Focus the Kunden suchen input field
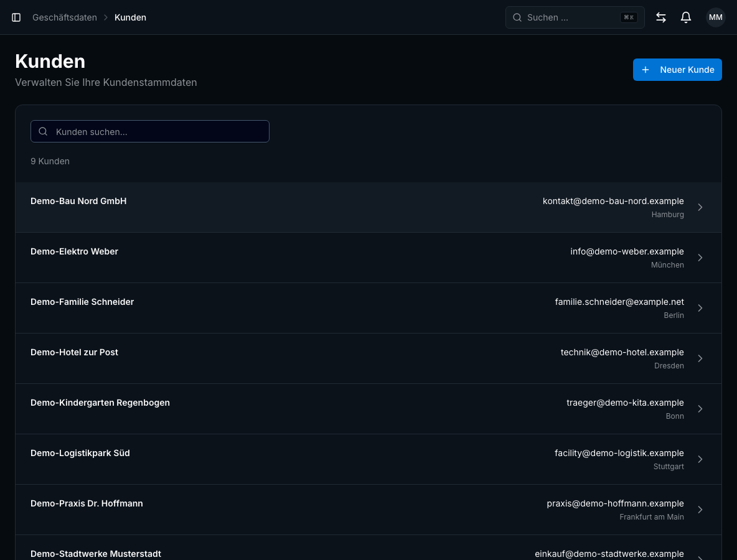This screenshot has width=737, height=560. point(150,131)
